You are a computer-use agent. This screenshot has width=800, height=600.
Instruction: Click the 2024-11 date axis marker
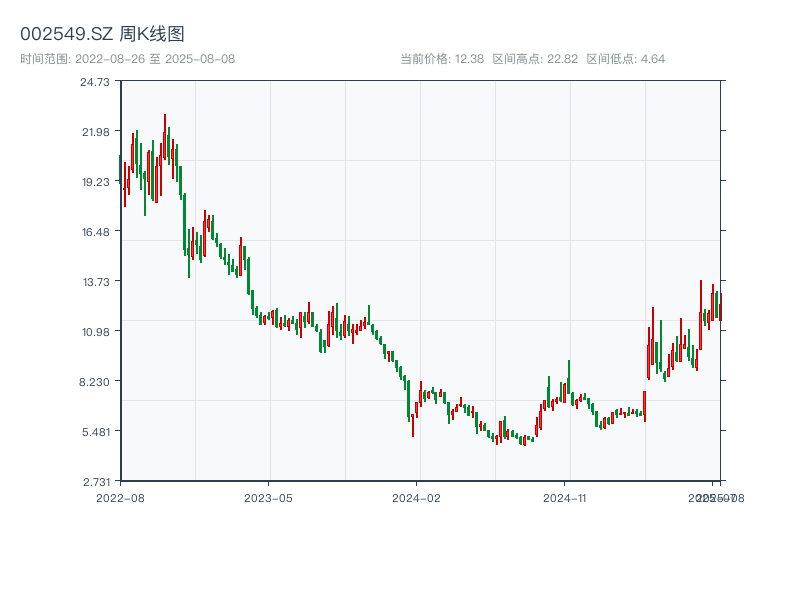point(566,497)
